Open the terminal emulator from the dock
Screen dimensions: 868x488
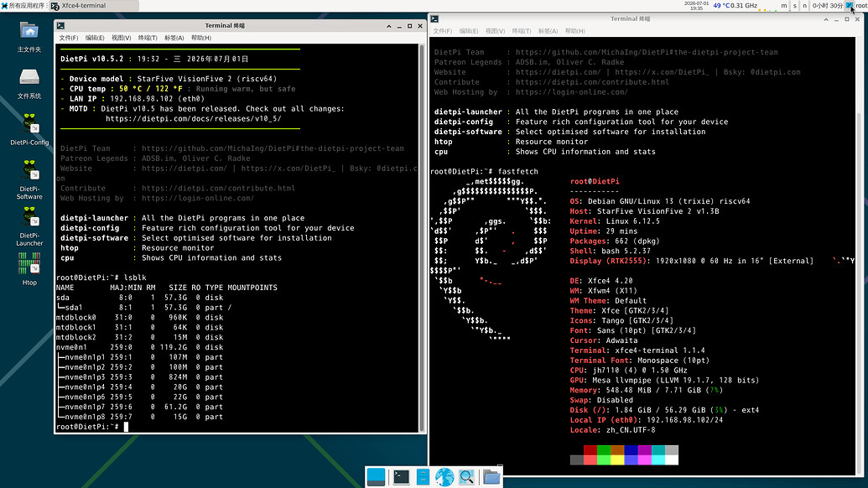(401, 477)
